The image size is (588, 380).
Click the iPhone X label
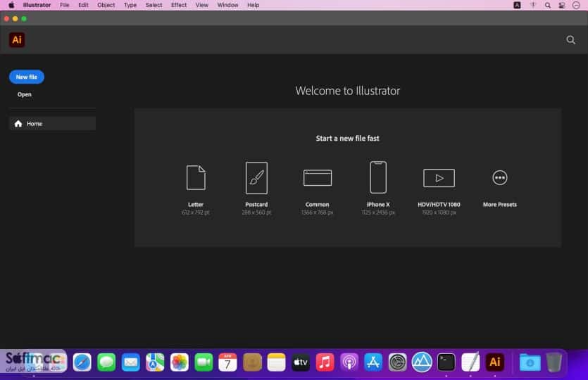(378, 205)
